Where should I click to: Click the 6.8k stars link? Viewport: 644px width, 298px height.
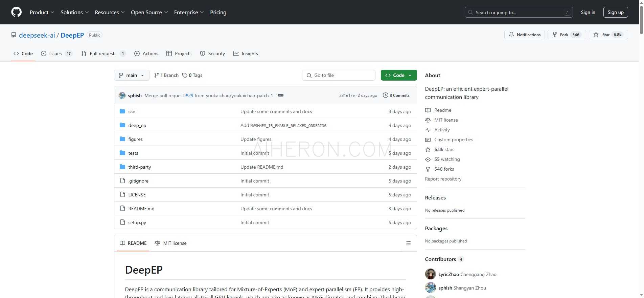pos(444,149)
